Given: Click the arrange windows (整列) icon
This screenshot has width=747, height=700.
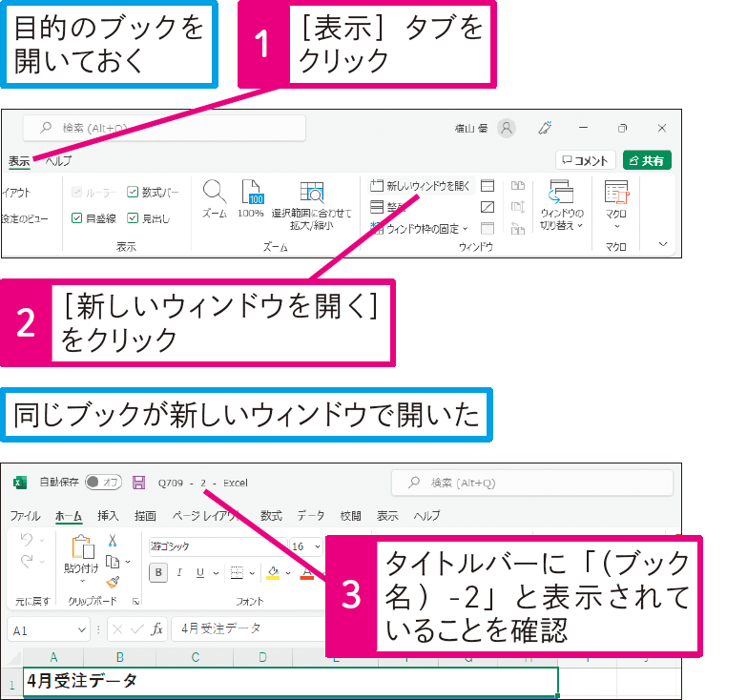Looking at the screenshot, I should coord(377,207).
